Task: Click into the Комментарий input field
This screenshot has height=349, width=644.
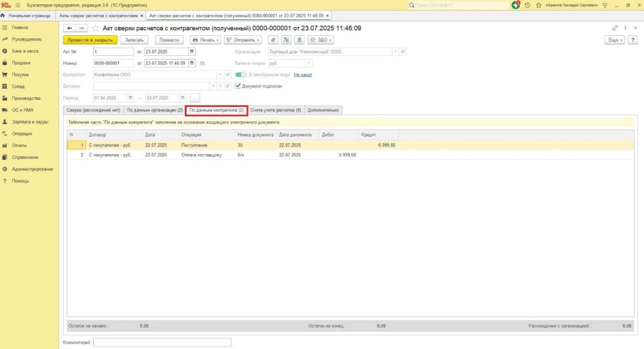Action: click(162, 343)
